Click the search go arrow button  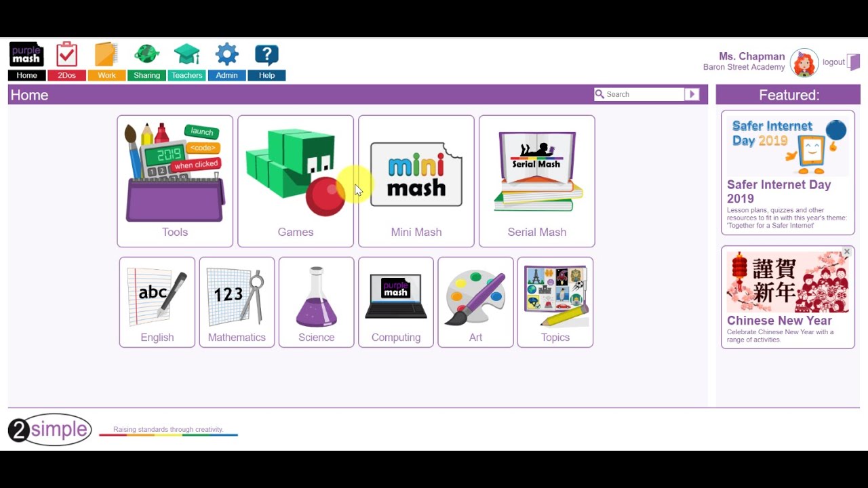pyautogui.click(x=692, y=94)
